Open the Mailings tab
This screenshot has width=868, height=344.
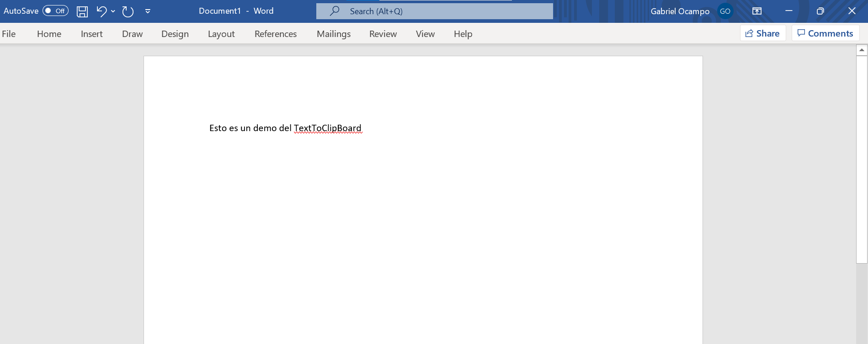pos(334,34)
